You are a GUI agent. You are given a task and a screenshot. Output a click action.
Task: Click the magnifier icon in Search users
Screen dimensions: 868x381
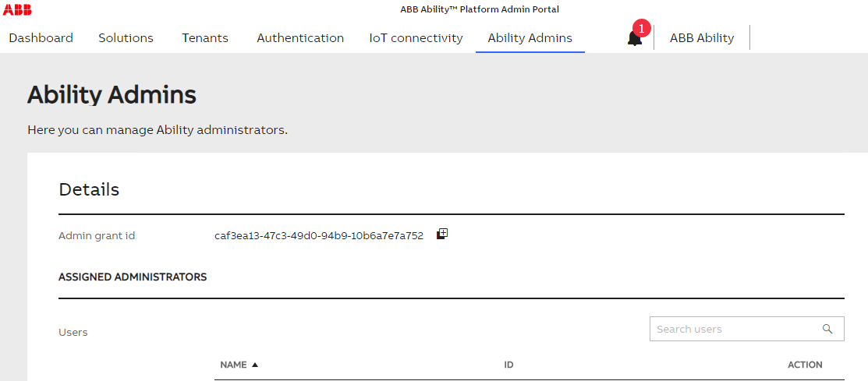827,329
